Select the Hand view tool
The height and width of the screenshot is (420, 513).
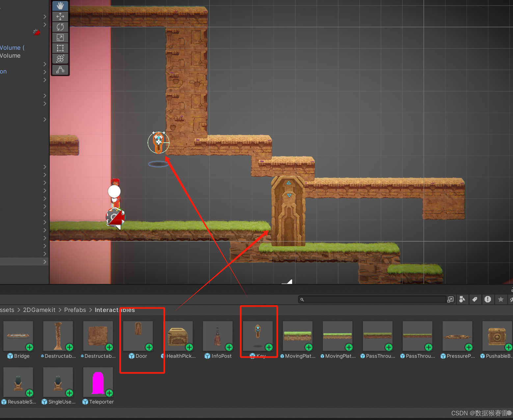tap(60, 6)
